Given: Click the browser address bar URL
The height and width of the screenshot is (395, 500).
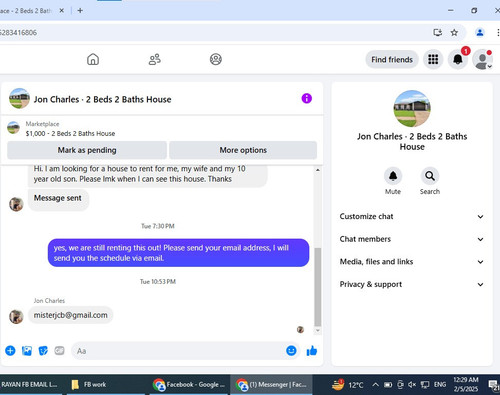Looking at the screenshot, I should (x=18, y=33).
